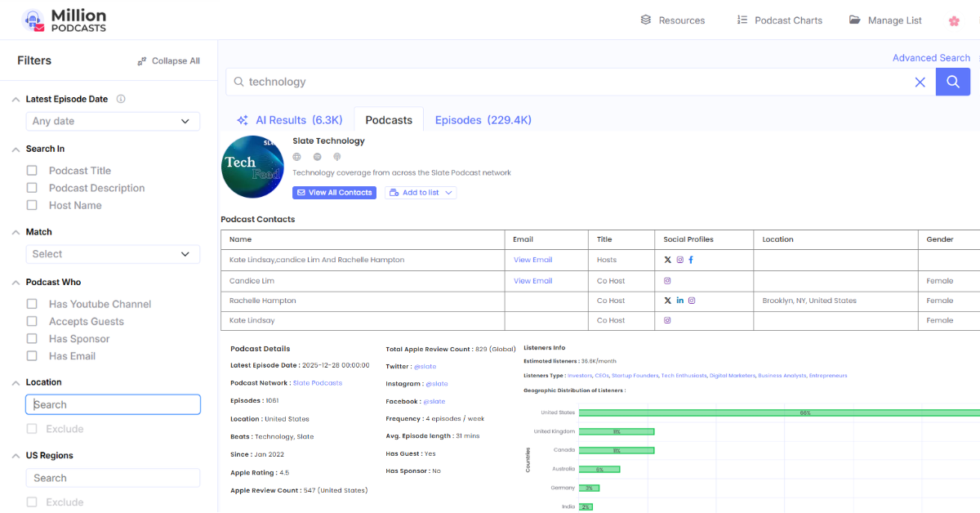Tick the Podcast Description checkbox

32,188
